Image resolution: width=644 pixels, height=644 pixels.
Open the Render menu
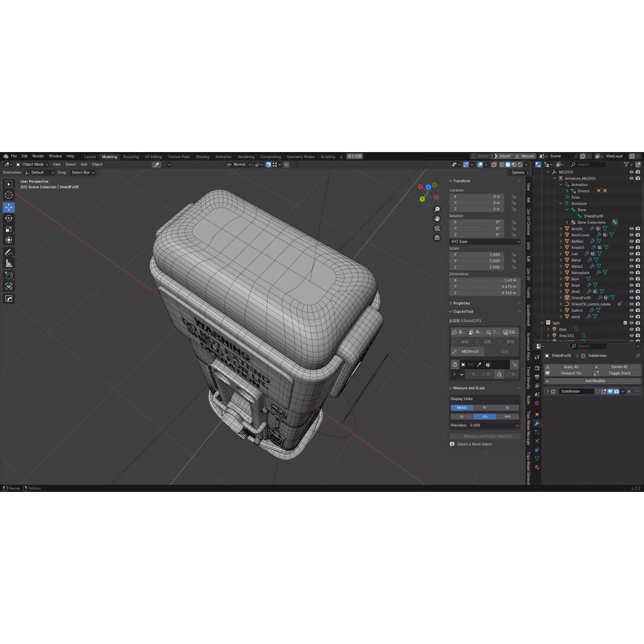point(38,156)
